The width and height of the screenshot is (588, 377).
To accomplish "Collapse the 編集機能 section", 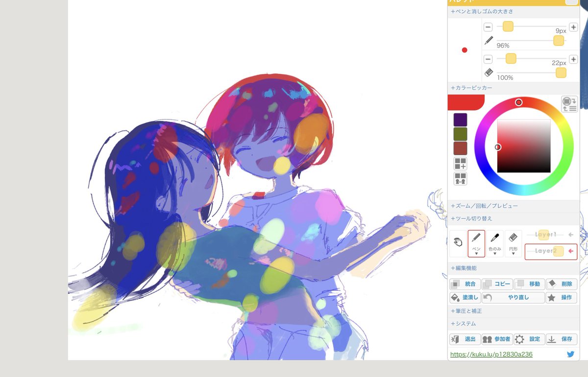I will [x=513, y=268].
